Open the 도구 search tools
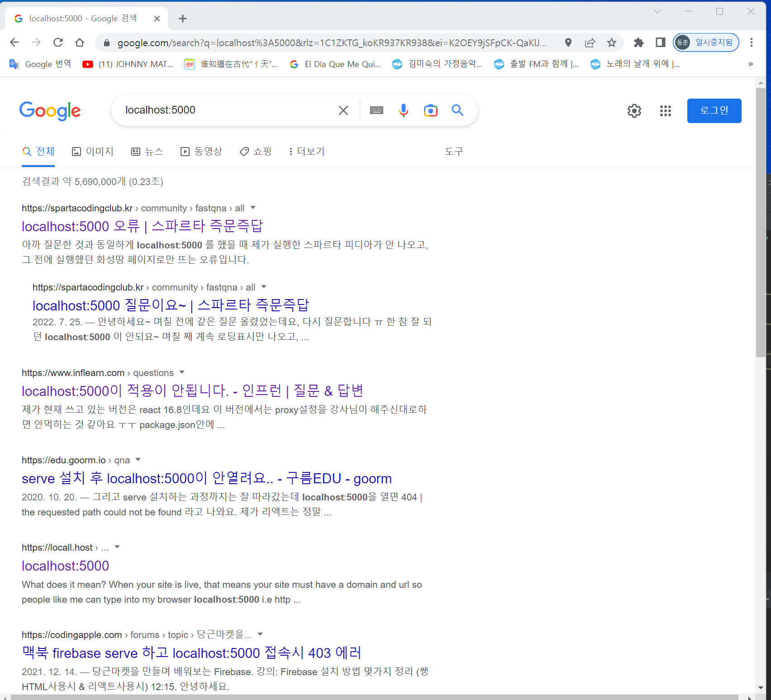 454,152
